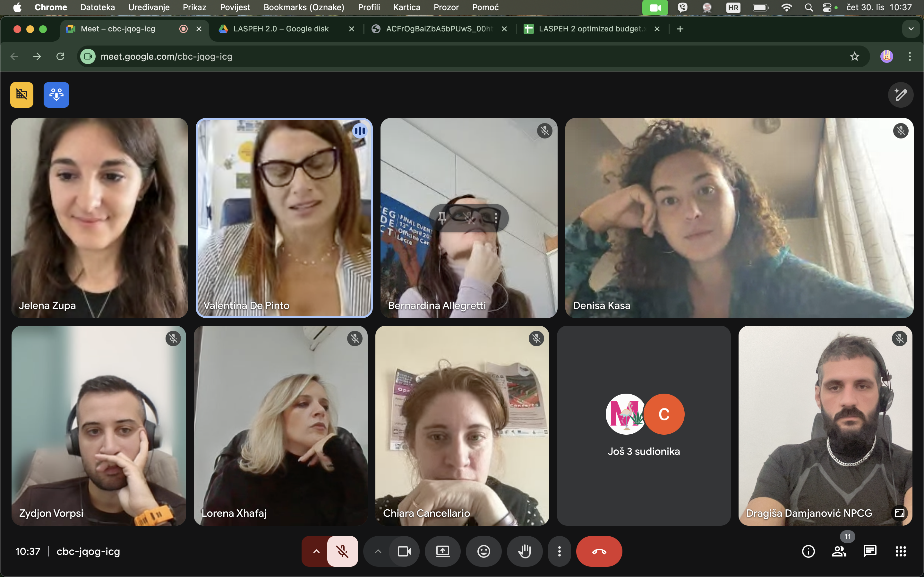Click the raise hand icon
The width and height of the screenshot is (924, 577).
[x=525, y=551]
